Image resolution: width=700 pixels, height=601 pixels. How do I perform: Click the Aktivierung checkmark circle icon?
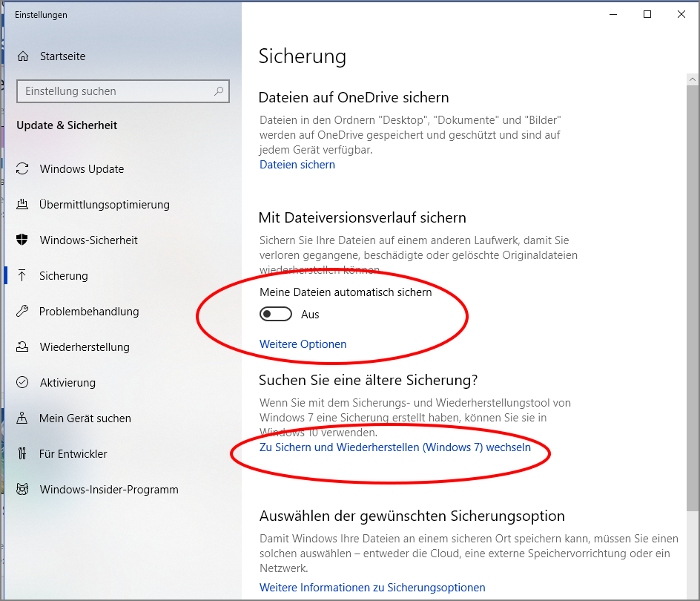[x=22, y=383]
